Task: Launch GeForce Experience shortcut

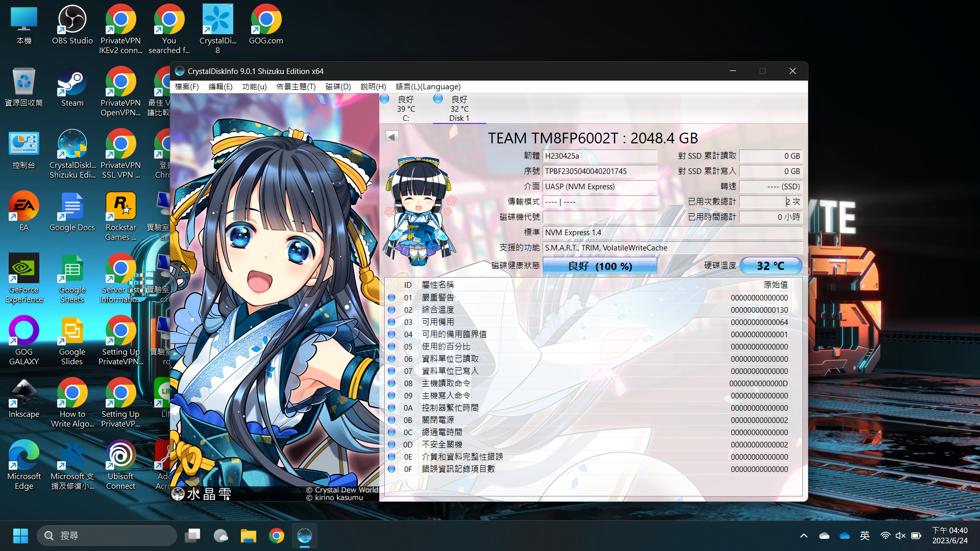Action: tap(24, 278)
